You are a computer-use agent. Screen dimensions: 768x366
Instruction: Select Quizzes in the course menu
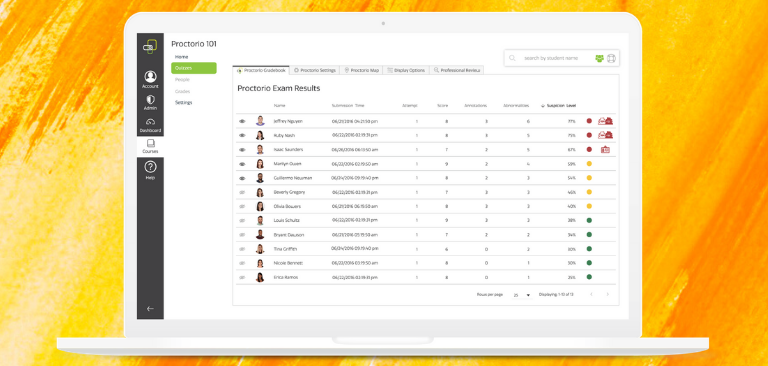coord(194,68)
